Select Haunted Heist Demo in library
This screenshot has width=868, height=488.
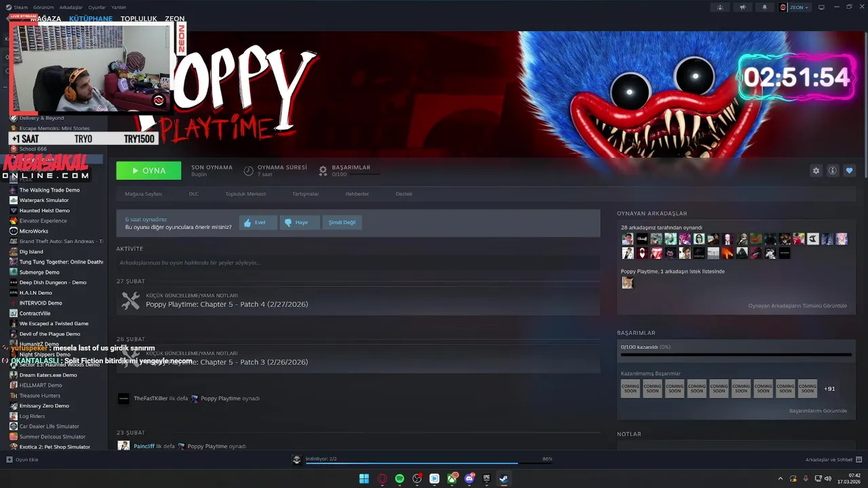(45, 210)
